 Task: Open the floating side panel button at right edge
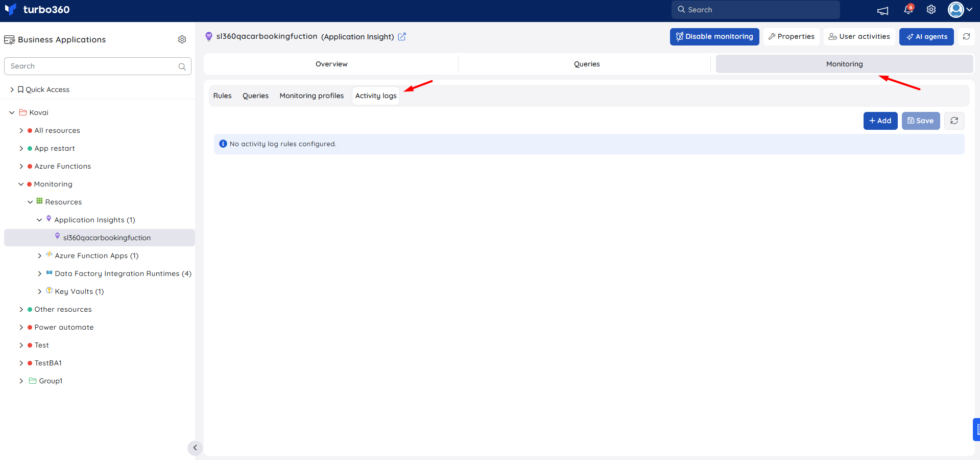pyautogui.click(x=976, y=429)
